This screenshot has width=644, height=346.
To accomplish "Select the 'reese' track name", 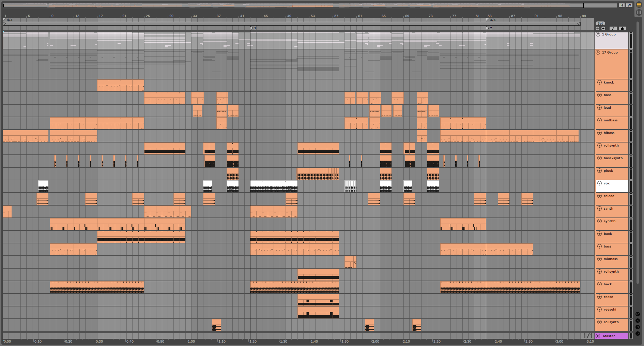I will (x=608, y=297).
